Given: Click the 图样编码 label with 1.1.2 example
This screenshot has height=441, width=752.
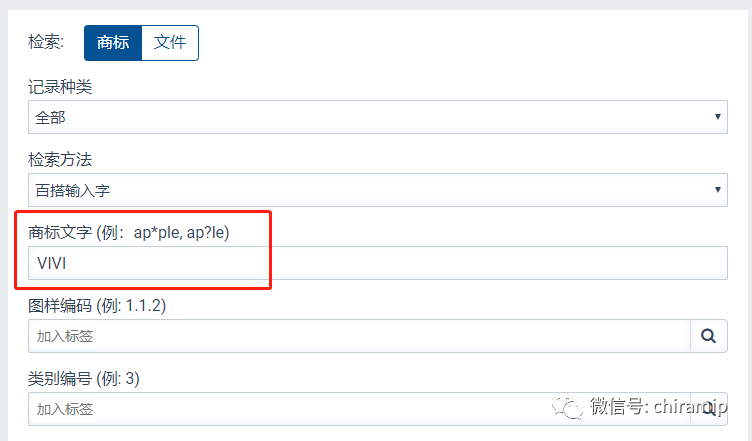Looking at the screenshot, I should (97, 305).
